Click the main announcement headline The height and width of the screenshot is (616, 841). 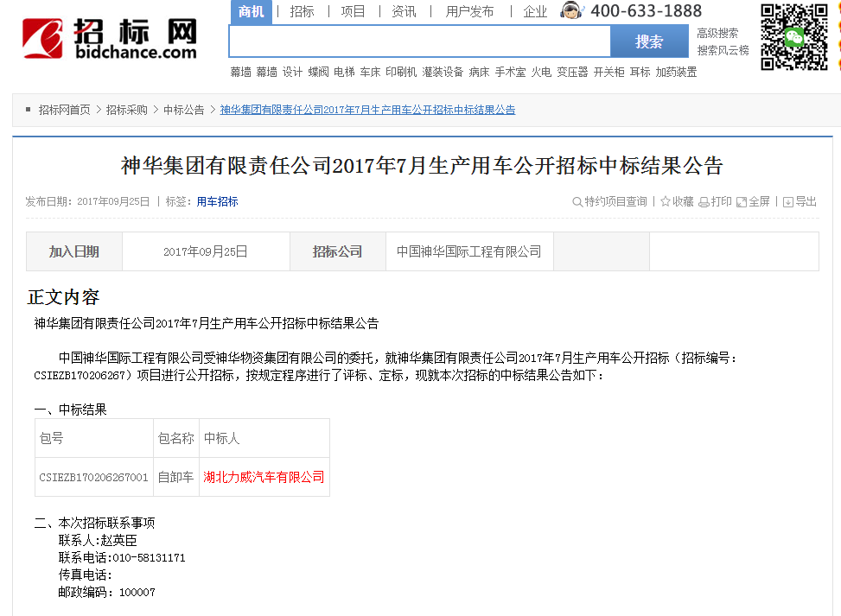point(422,166)
